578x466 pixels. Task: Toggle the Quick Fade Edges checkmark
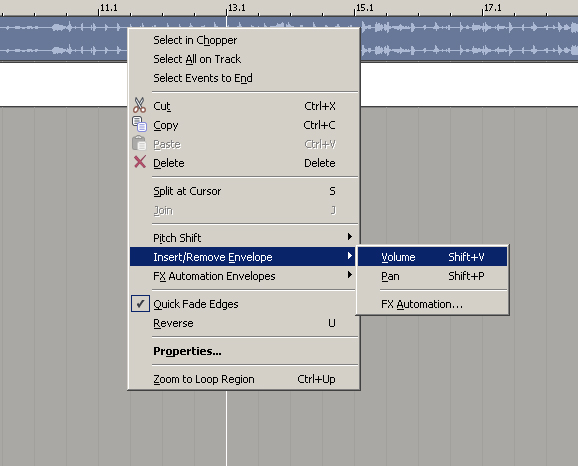[140, 304]
